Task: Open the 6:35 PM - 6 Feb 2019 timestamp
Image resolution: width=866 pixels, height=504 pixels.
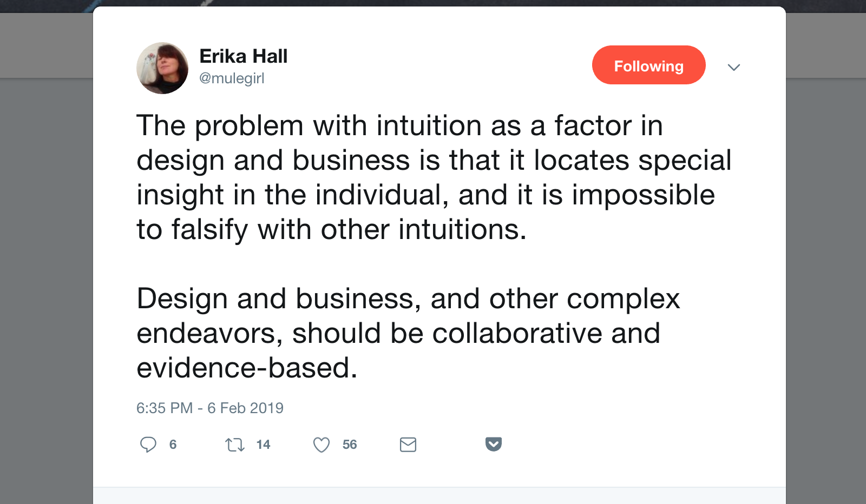Action: pos(210,408)
